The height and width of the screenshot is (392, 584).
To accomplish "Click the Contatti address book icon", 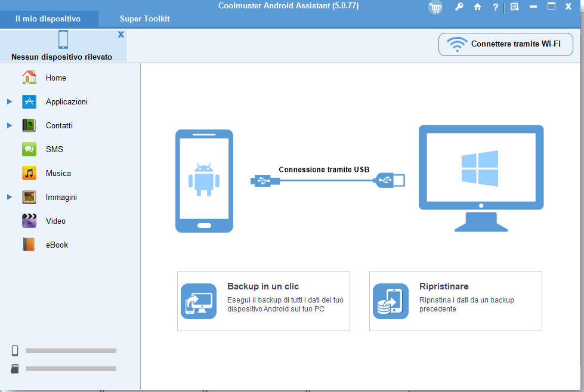I will [x=29, y=125].
